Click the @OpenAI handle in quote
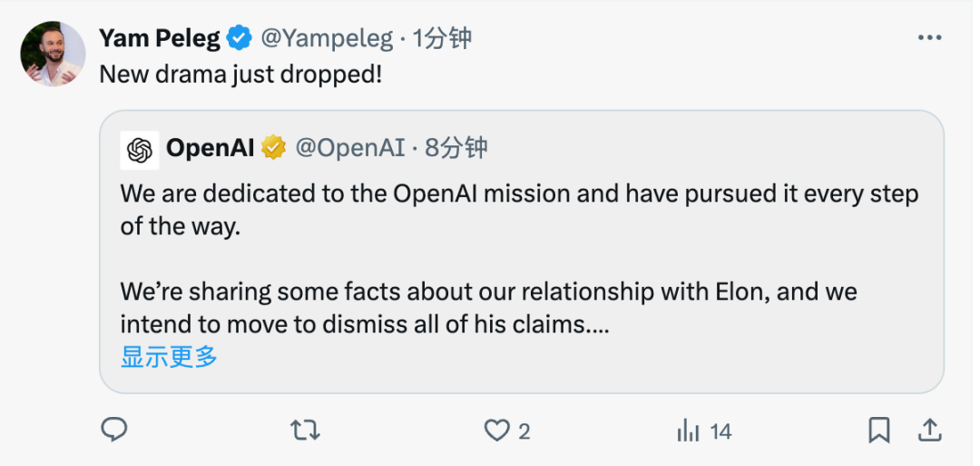980x466 pixels. point(350,148)
